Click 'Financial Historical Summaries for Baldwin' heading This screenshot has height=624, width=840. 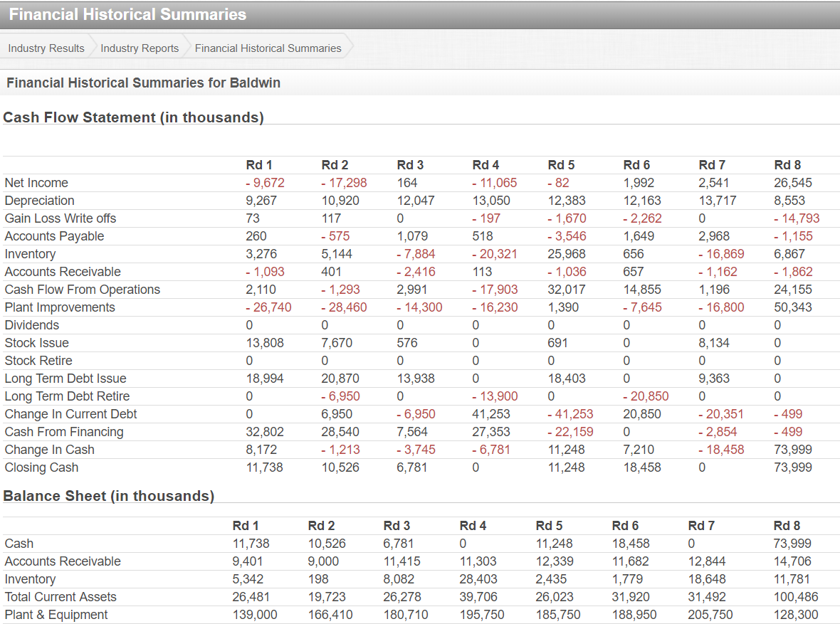click(x=144, y=83)
